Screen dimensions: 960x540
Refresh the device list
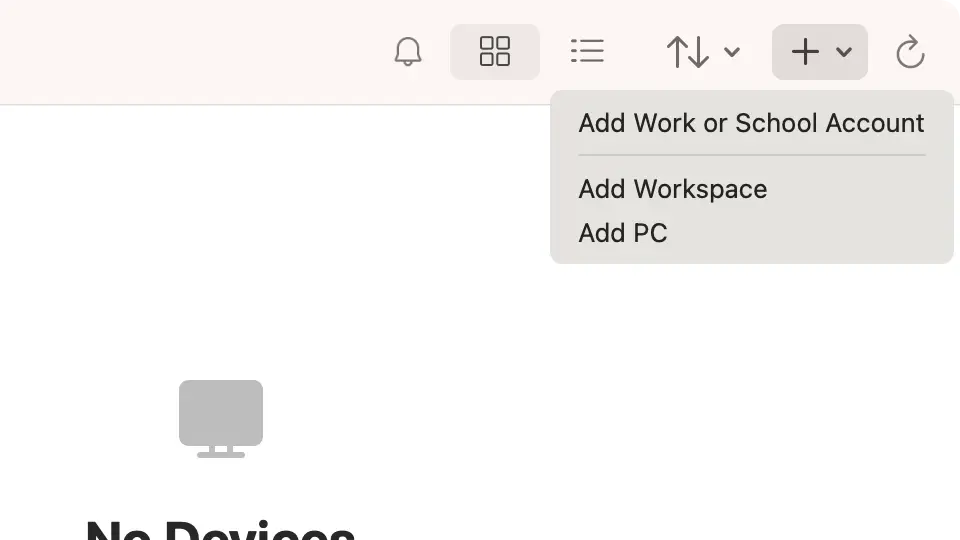tap(910, 52)
